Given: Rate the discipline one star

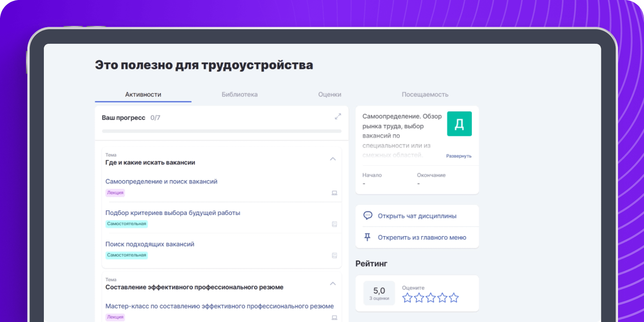Looking at the screenshot, I should (407, 298).
